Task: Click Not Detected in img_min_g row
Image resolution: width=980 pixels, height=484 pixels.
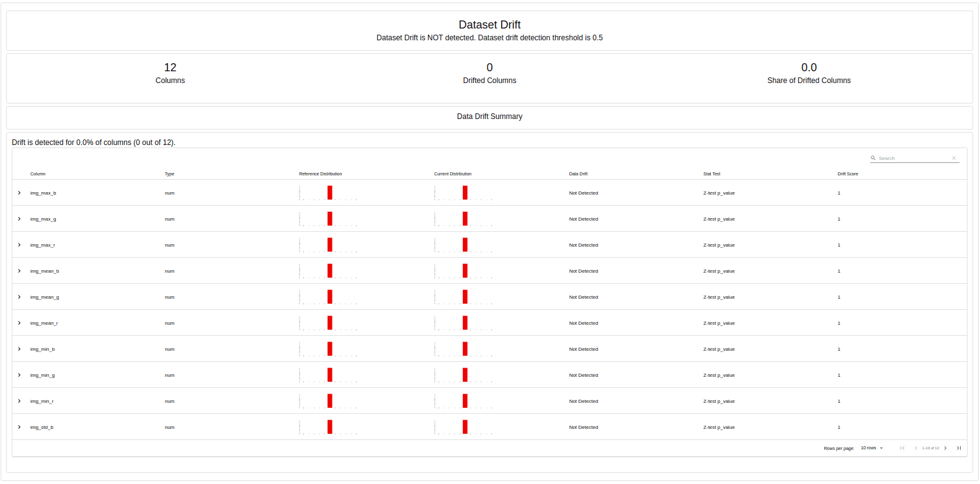Action: (584, 375)
